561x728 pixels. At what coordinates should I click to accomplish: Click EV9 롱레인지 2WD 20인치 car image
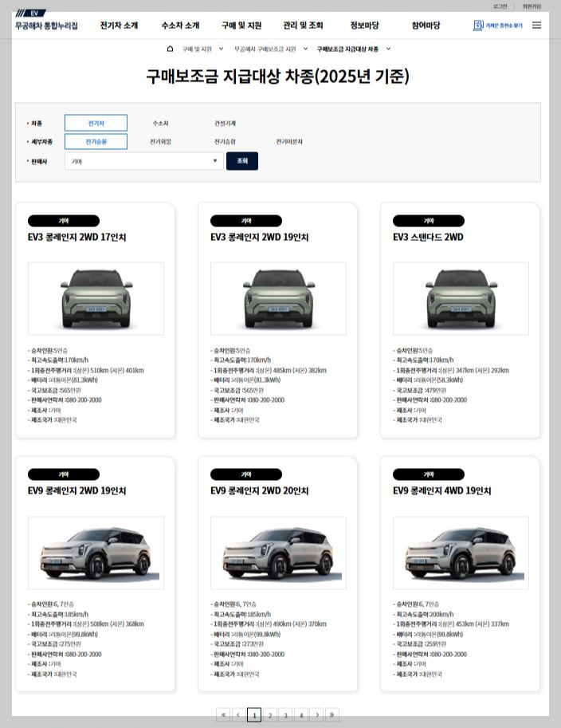pyautogui.click(x=278, y=553)
